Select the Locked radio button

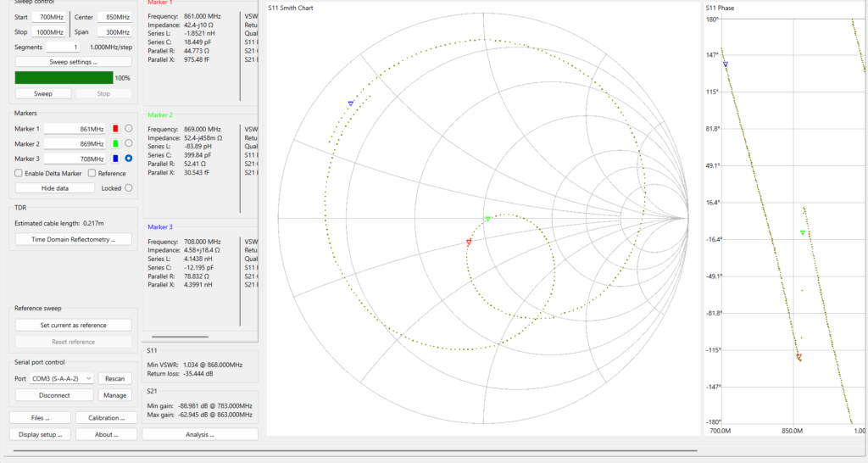pyautogui.click(x=129, y=188)
